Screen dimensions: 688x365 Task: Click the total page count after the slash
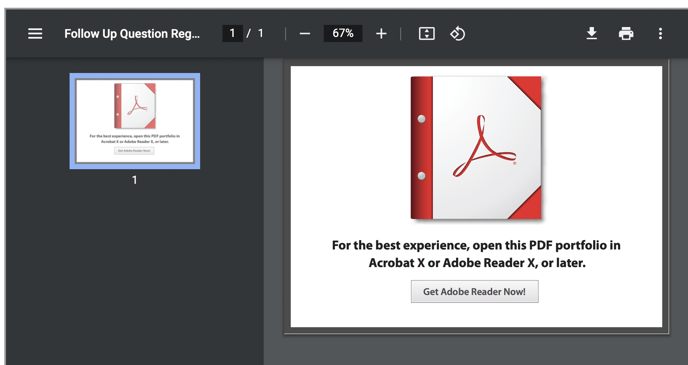tap(261, 33)
